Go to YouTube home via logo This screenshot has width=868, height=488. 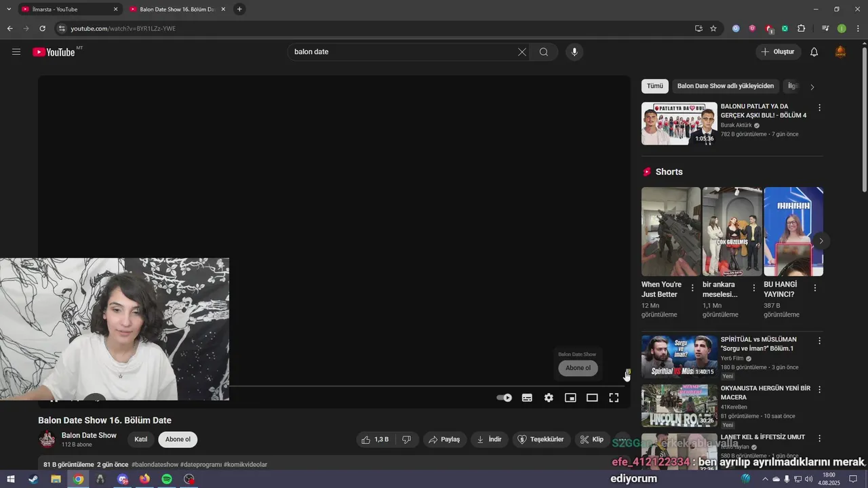point(54,52)
